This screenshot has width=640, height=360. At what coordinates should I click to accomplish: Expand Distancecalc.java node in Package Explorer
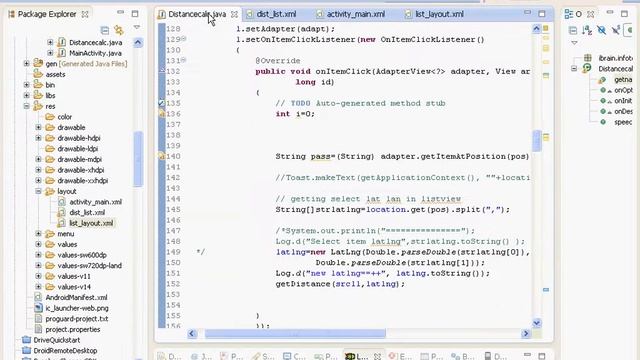[x=50, y=42]
